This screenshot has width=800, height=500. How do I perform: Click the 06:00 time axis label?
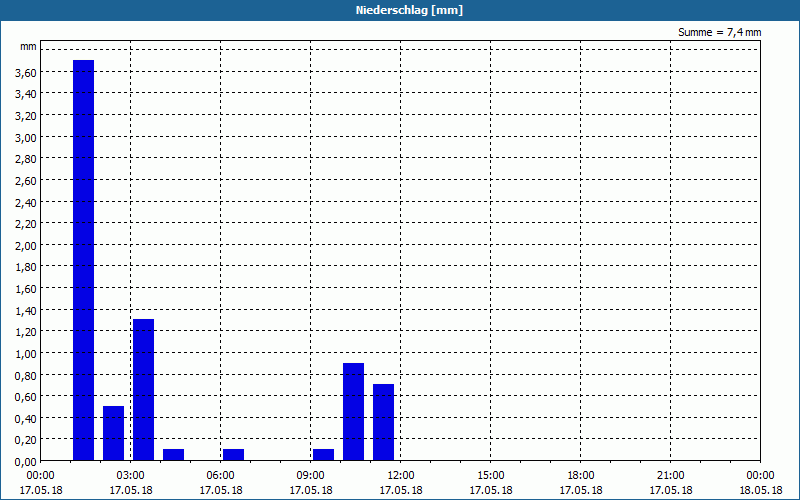point(220,476)
